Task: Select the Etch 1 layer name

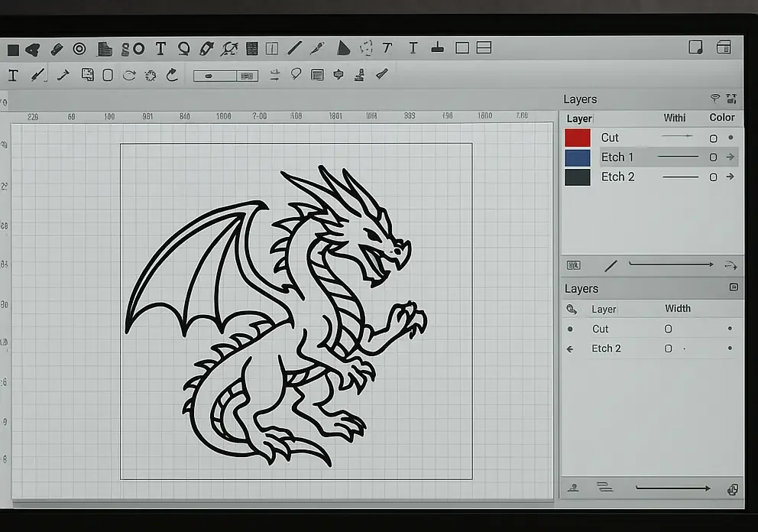Action: tap(617, 157)
